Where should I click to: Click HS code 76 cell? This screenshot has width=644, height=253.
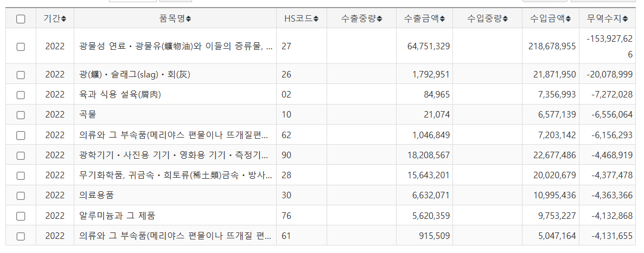tap(286, 216)
